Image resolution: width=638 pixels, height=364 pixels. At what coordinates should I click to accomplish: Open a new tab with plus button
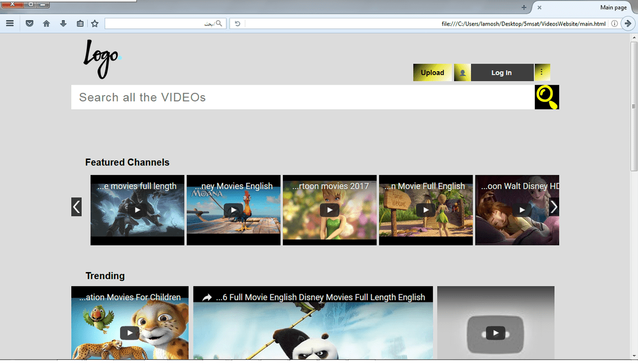(524, 7)
